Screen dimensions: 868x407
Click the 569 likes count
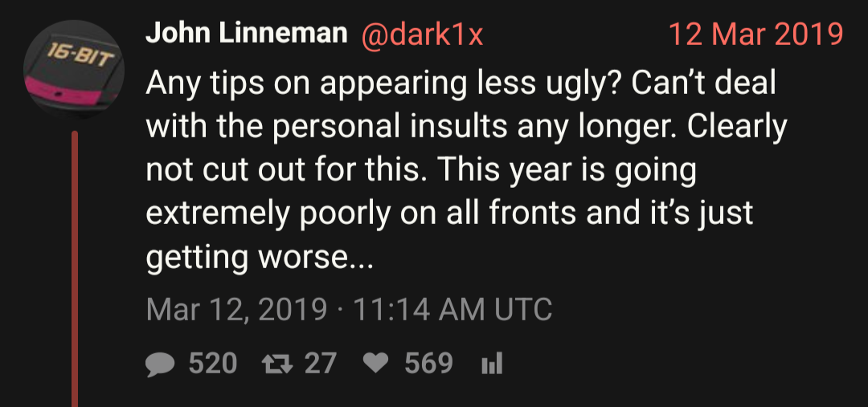tap(428, 364)
